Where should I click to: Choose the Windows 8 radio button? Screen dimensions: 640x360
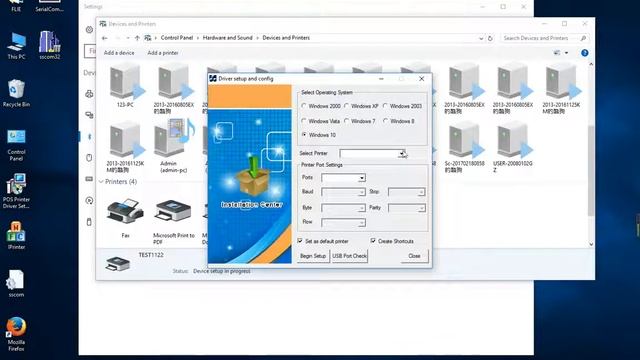point(385,121)
